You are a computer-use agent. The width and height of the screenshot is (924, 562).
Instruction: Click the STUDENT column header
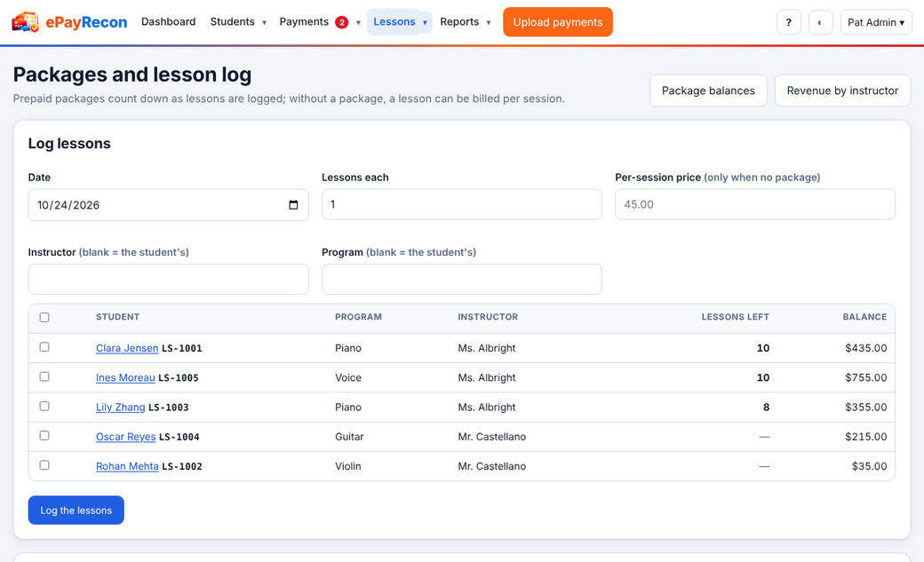click(x=118, y=317)
